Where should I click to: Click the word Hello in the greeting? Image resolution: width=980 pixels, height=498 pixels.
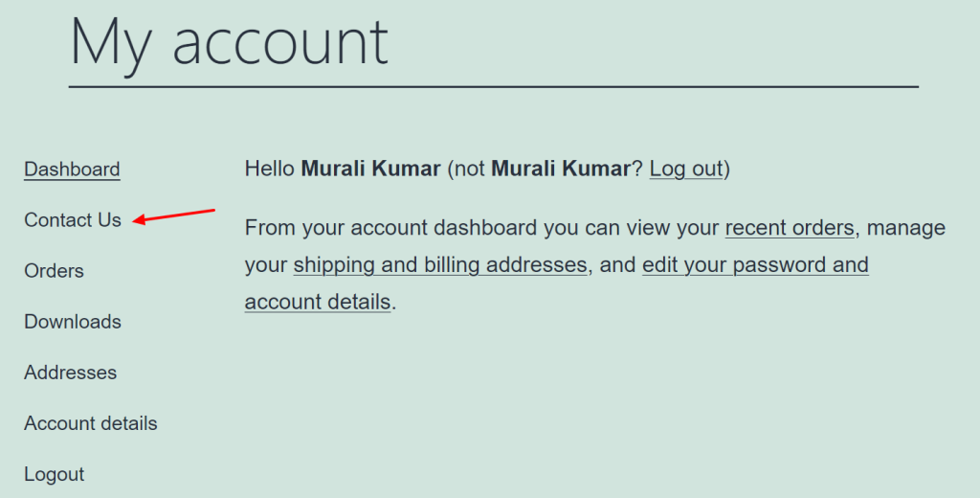point(269,169)
